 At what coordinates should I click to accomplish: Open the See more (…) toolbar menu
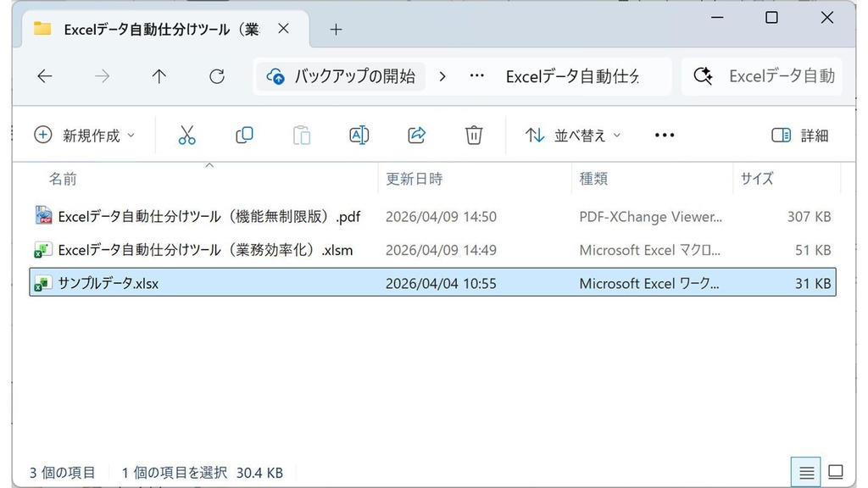pyautogui.click(x=664, y=135)
